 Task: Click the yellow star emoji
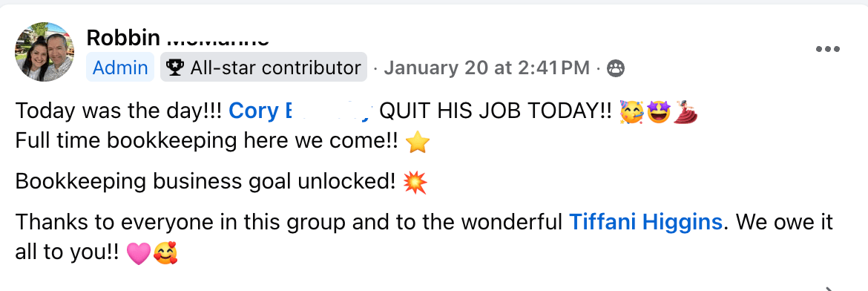(418, 143)
